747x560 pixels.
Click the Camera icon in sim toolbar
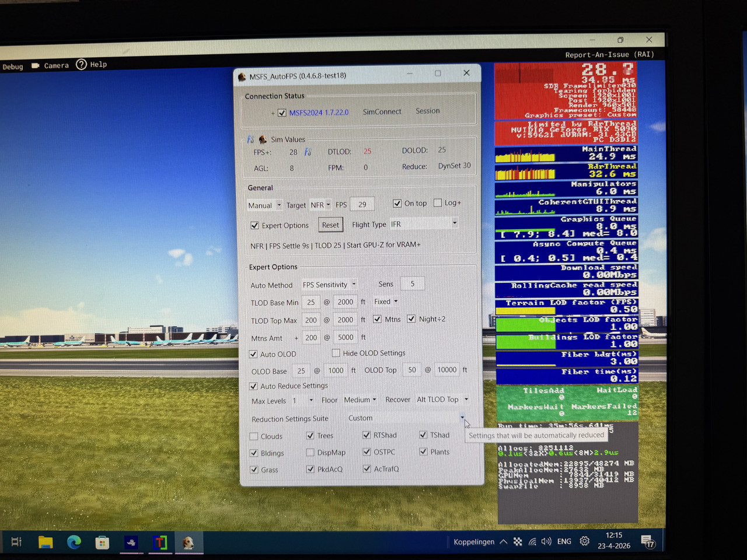(35, 65)
